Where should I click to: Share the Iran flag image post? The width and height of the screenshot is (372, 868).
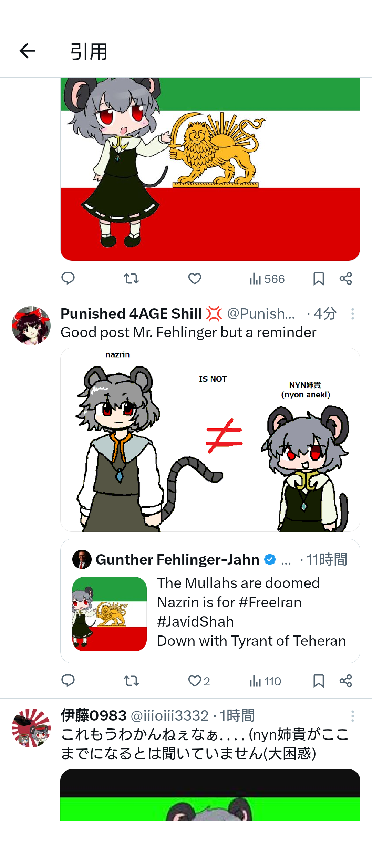tap(345, 278)
